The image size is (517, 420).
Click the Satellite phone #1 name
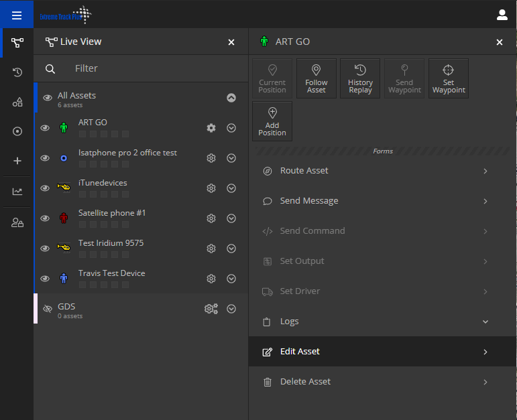pos(112,213)
